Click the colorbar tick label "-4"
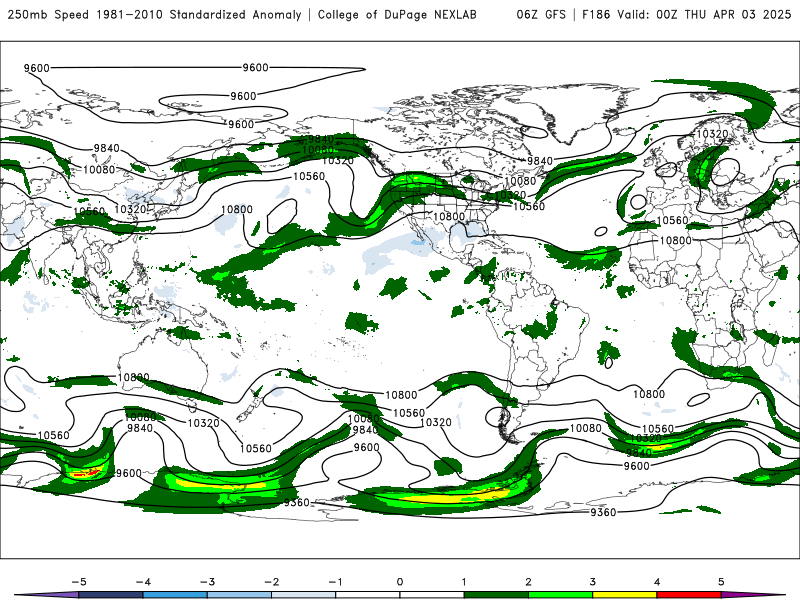The image size is (800, 600). click(x=143, y=582)
